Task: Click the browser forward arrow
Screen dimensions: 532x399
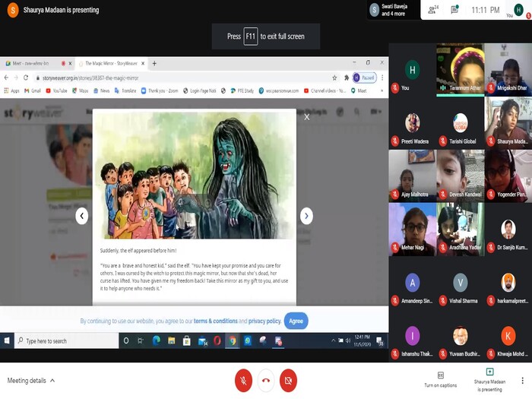Action: coord(16,78)
